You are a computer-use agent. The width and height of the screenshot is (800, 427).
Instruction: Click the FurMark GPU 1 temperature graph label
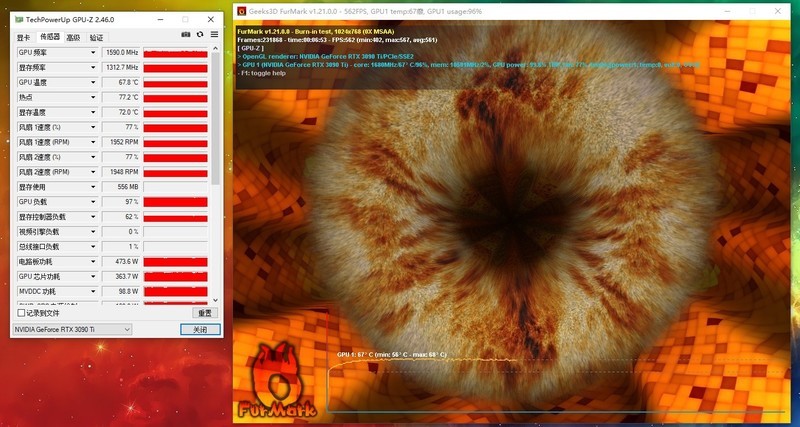pos(392,354)
